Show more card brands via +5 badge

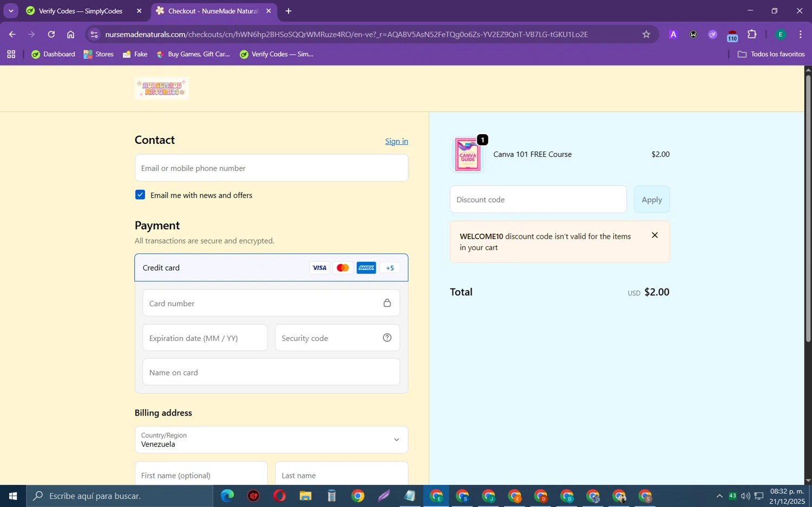(390, 268)
